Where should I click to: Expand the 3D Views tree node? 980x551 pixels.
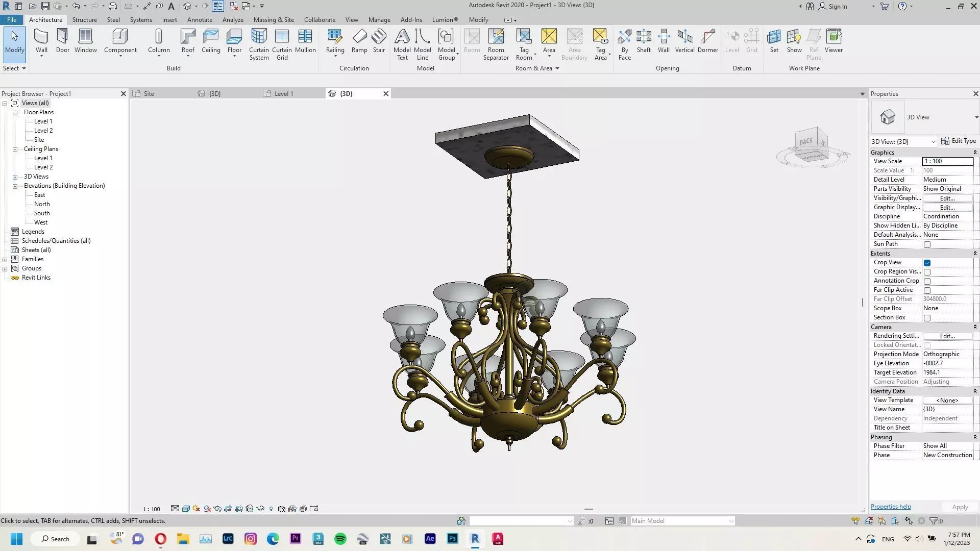coord(15,177)
